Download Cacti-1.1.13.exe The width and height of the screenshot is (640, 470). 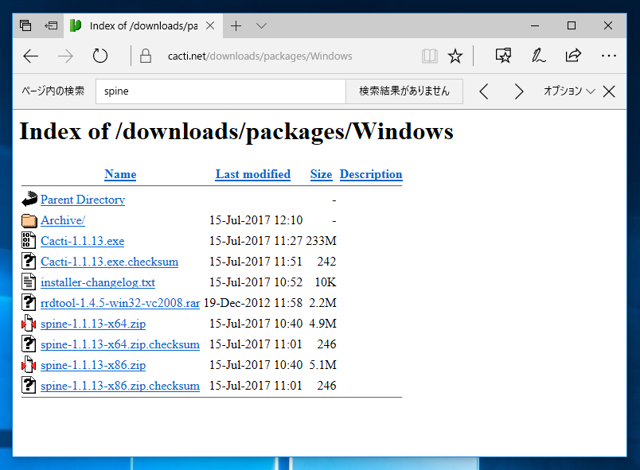click(82, 241)
